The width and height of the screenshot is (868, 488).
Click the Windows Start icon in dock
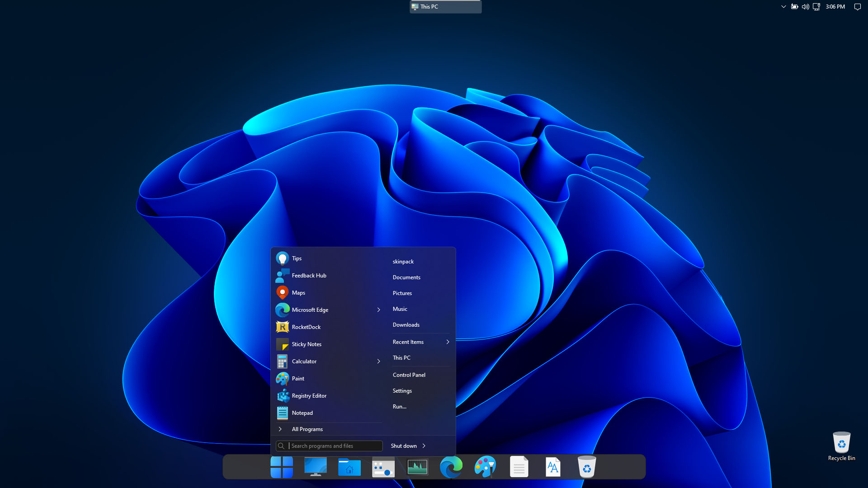282,467
